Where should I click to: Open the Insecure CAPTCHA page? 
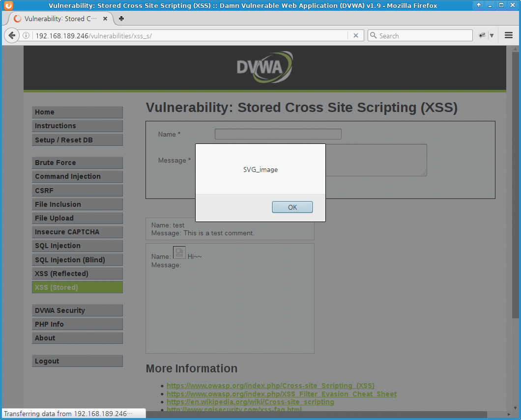pos(78,232)
